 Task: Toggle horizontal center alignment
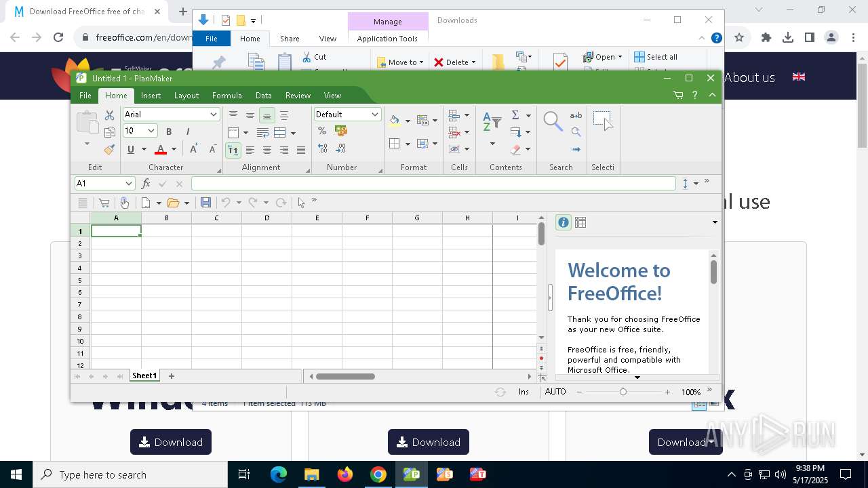click(x=267, y=150)
